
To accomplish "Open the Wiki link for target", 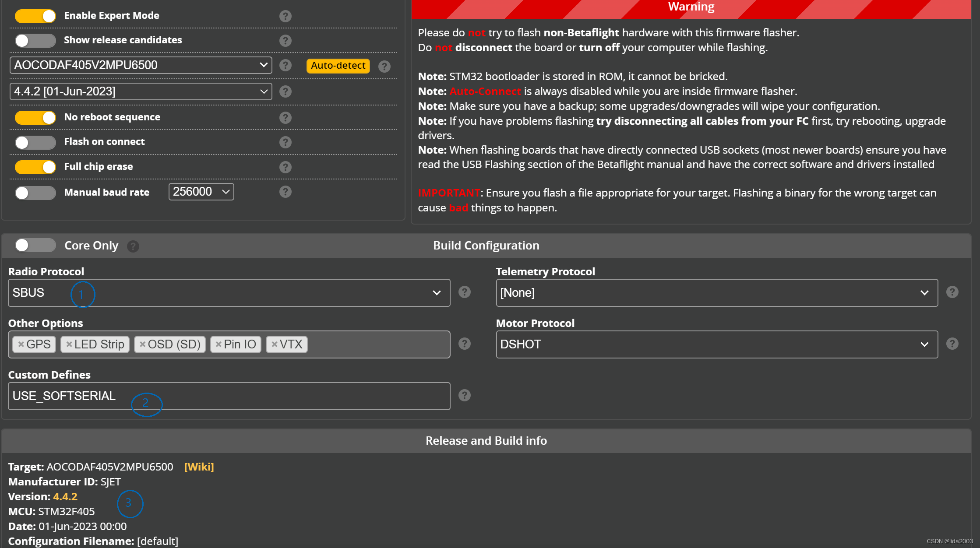I will 199,467.
